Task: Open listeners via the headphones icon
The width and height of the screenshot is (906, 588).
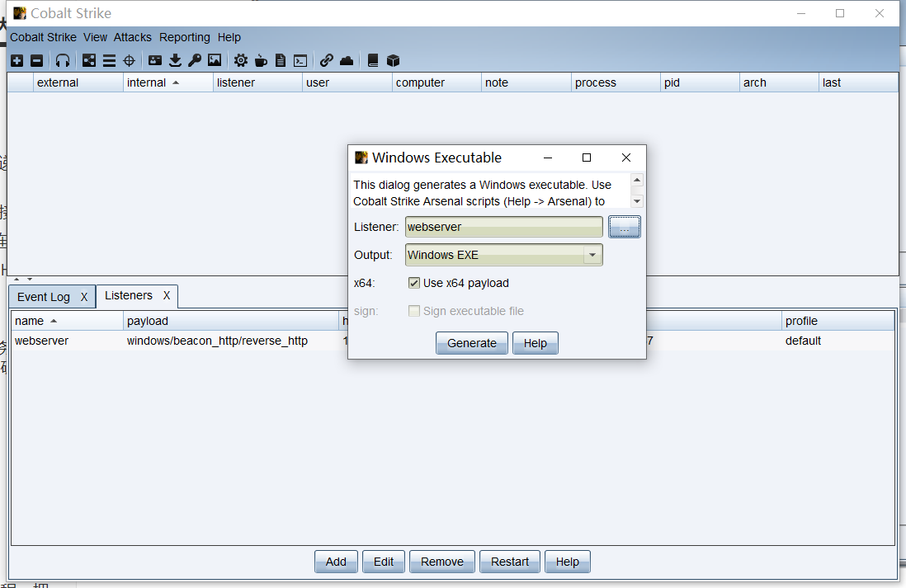Action: (63, 61)
